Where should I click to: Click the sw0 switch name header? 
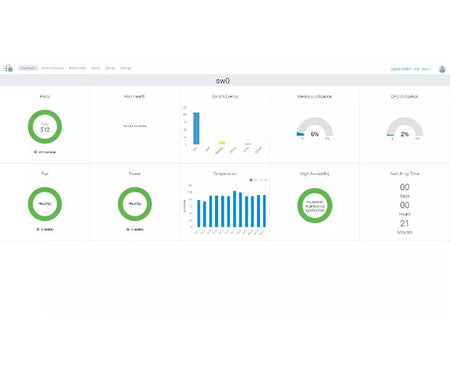(x=223, y=81)
